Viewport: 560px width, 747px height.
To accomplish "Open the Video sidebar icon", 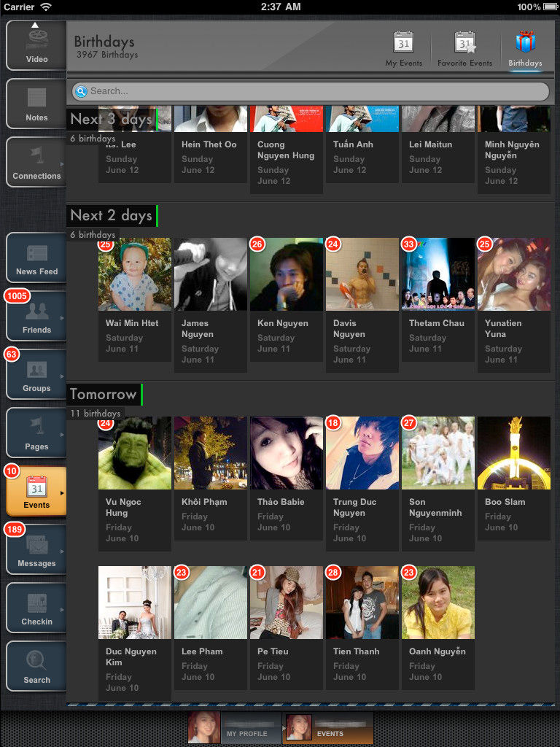I will point(36,45).
